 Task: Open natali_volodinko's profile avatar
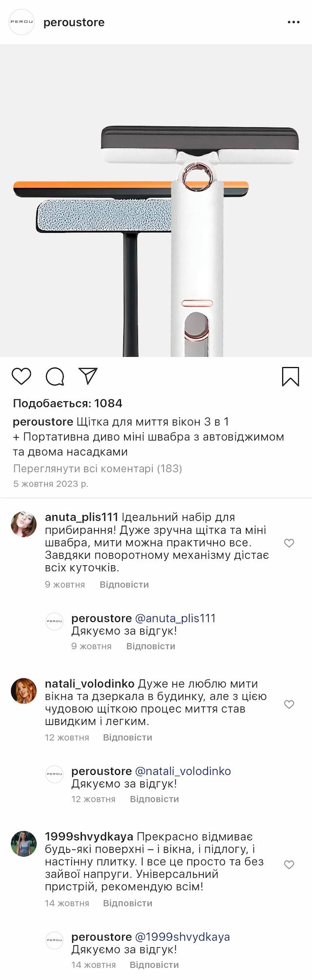[24, 691]
